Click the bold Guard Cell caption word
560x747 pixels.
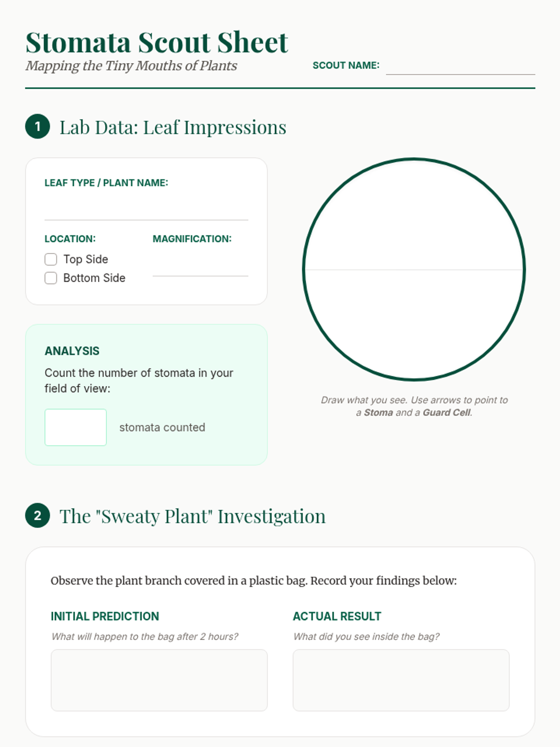[x=447, y=412]
